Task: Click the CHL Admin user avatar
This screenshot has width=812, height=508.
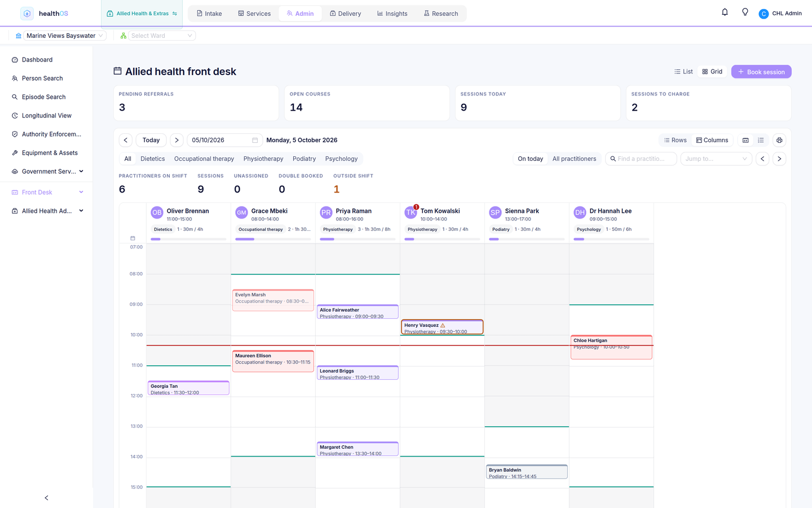Action: point(764,14)
